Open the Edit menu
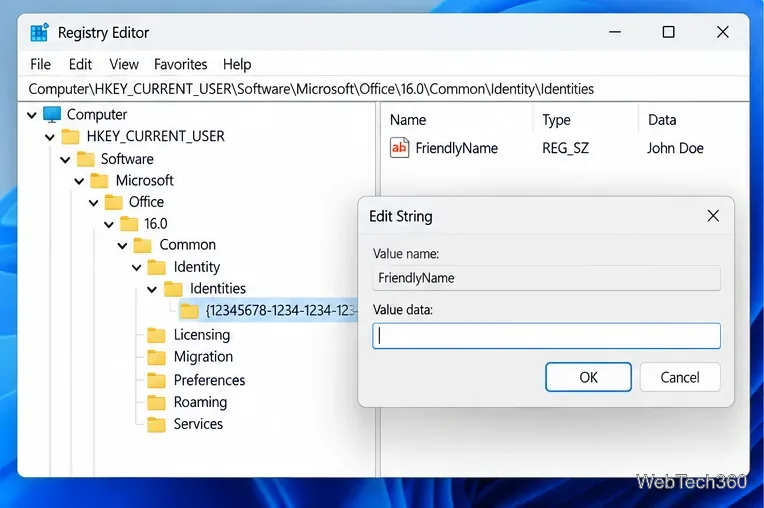The image size is (764, 508). click(80, 64)
